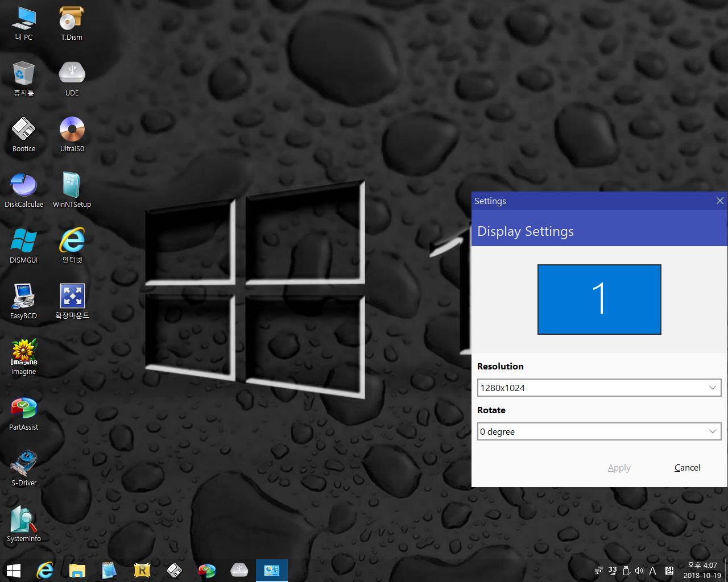
Task: Open File Explorer from the taskbar
Action: point(77,570)
